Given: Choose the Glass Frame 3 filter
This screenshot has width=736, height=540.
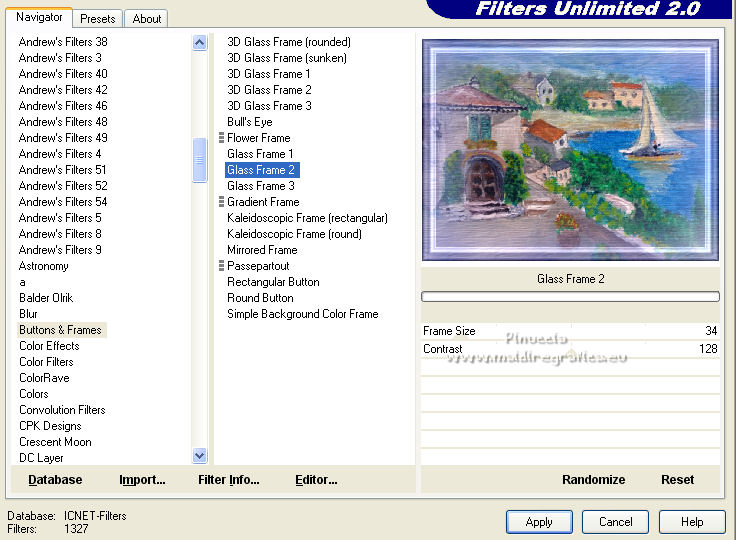Looking at the screenshot, I should (x=261, y=186).
